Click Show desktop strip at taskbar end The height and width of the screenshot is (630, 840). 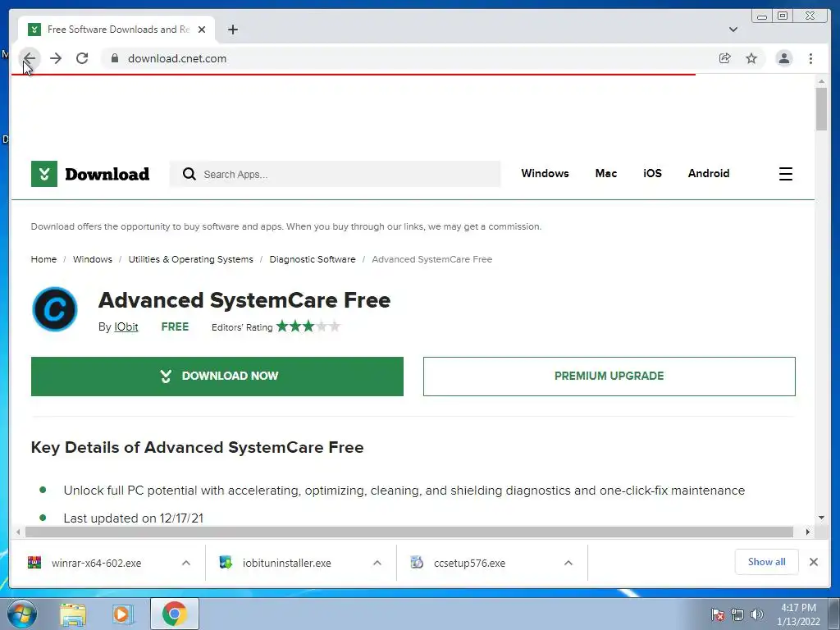click(834, 614)
